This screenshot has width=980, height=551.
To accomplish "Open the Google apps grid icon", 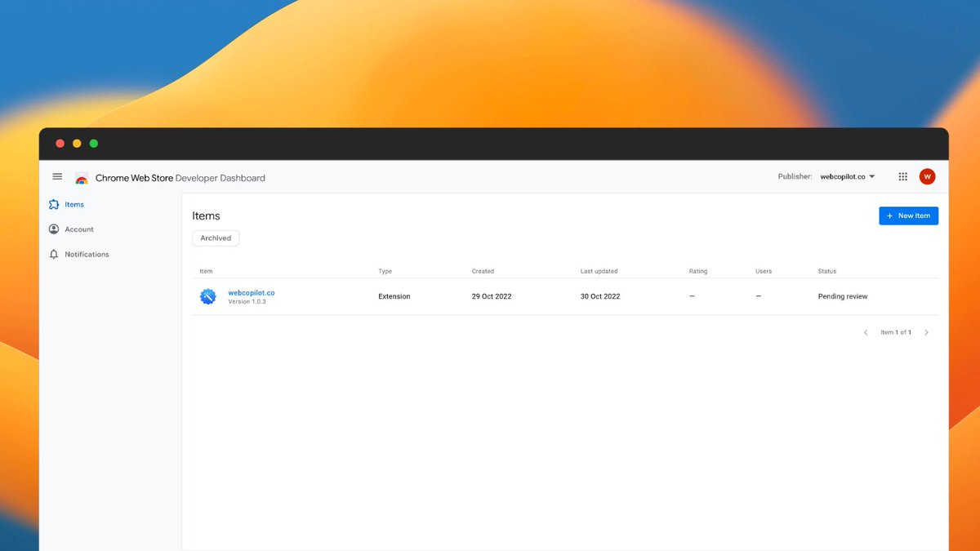I will [902, 176].
